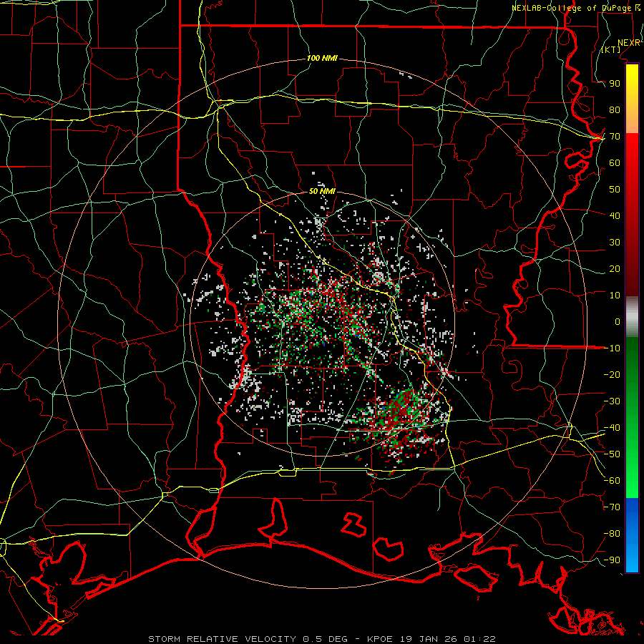Click the NEXR label at the right edge
Screen dimensions: 644x644
[x=629, y=43]
